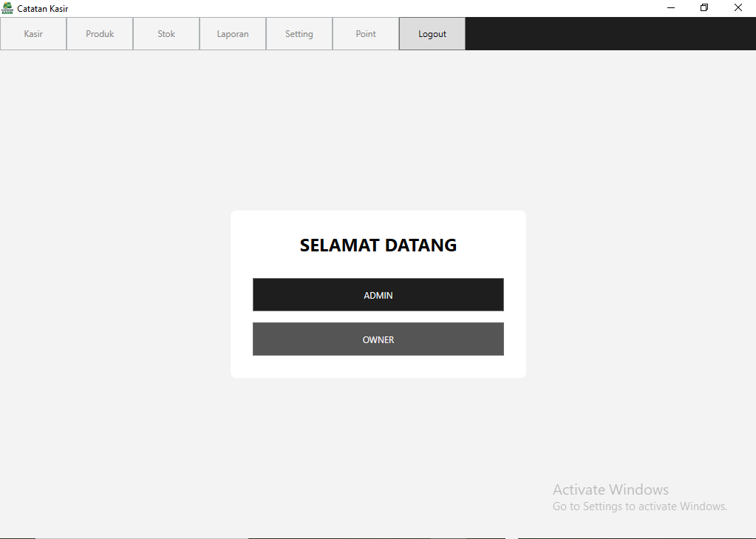756x539 pixels.
Task: Restore down the application window
Action: tap(704, 8)
